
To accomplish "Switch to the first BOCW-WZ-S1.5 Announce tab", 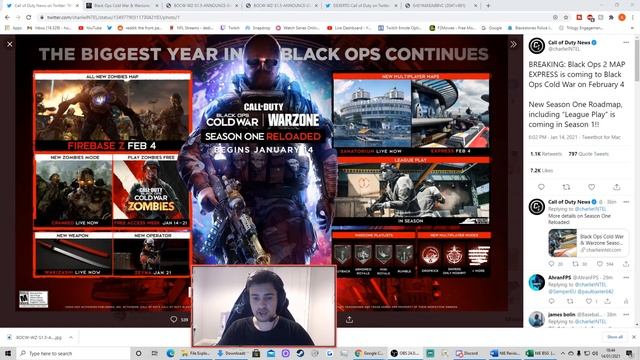I will 200,6.
